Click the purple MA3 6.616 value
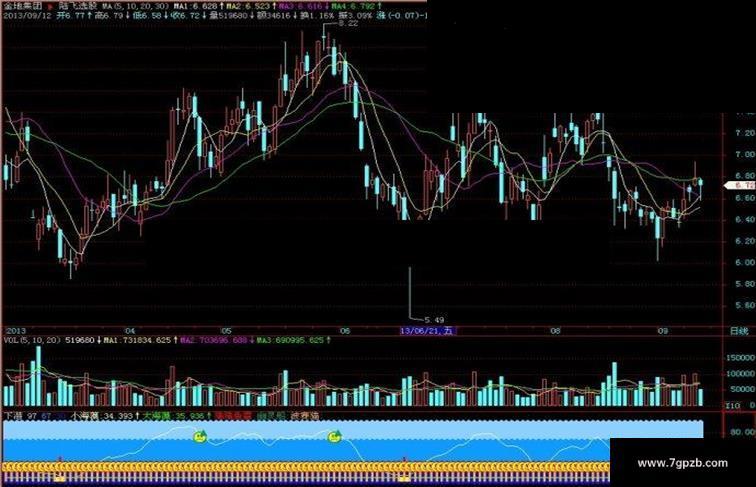756x487 pixels. tap(301, 7)
